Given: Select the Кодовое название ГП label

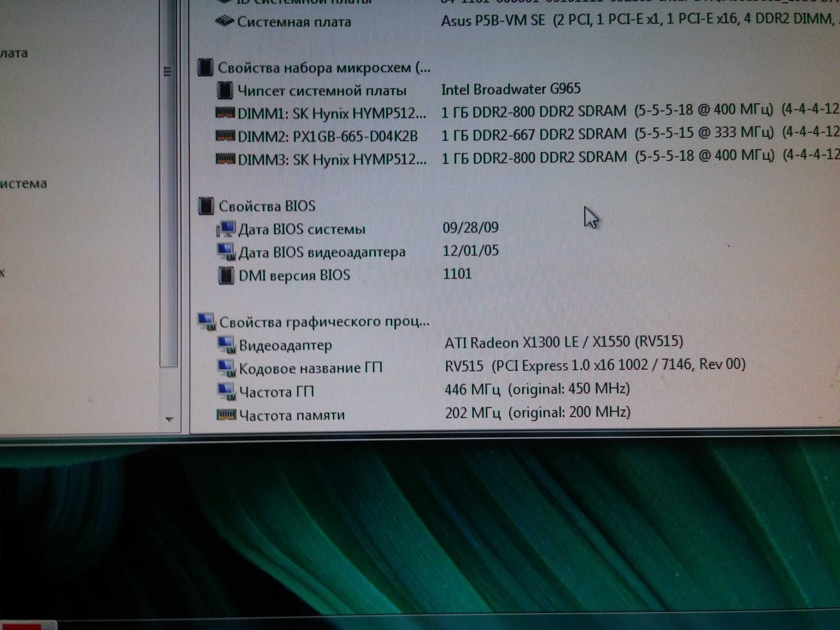Looking at the screenshot, I should point(311,368).
